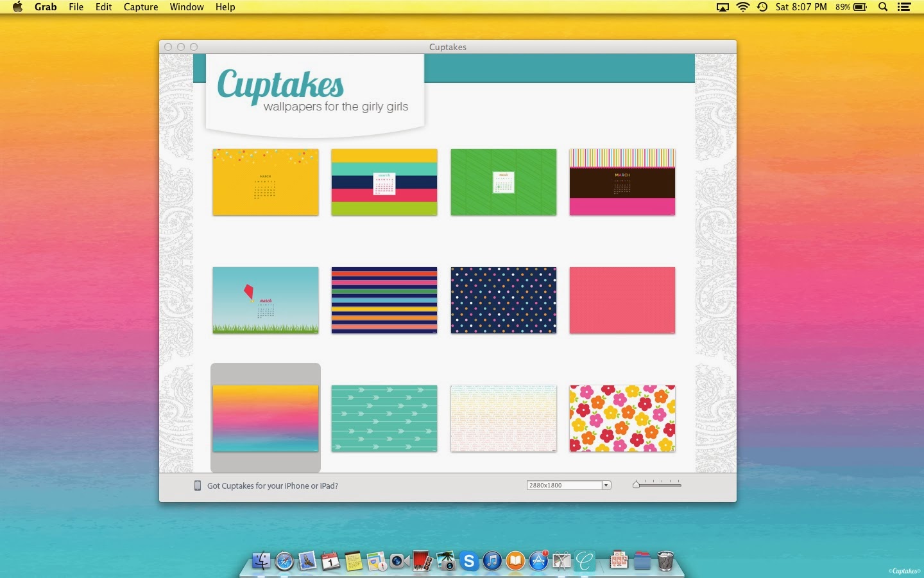The height and width of the screenshot is (578, 924).
Task: Open the documents stack in the Dock
Action: [x=619, y=561]
